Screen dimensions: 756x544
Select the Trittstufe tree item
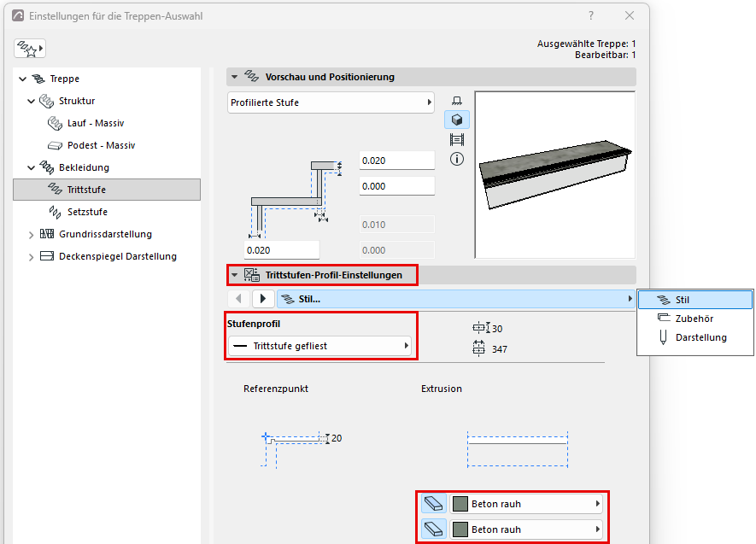107,190
